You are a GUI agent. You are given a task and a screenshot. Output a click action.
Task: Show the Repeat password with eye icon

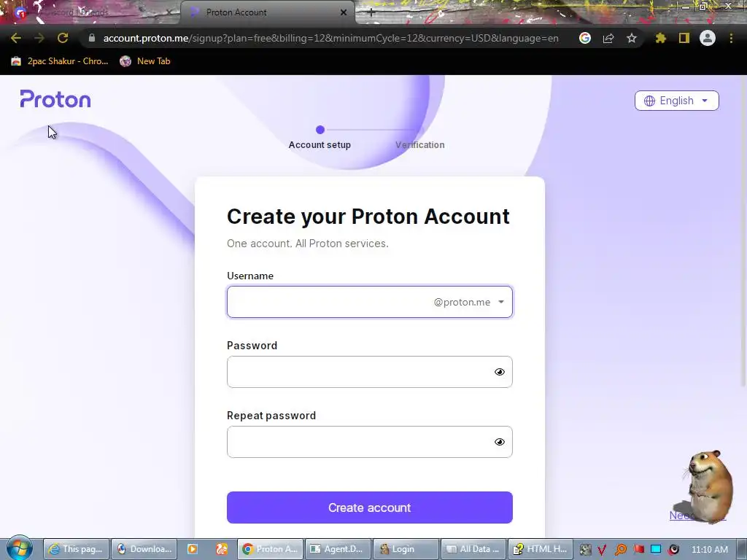(x=499, y=442)
